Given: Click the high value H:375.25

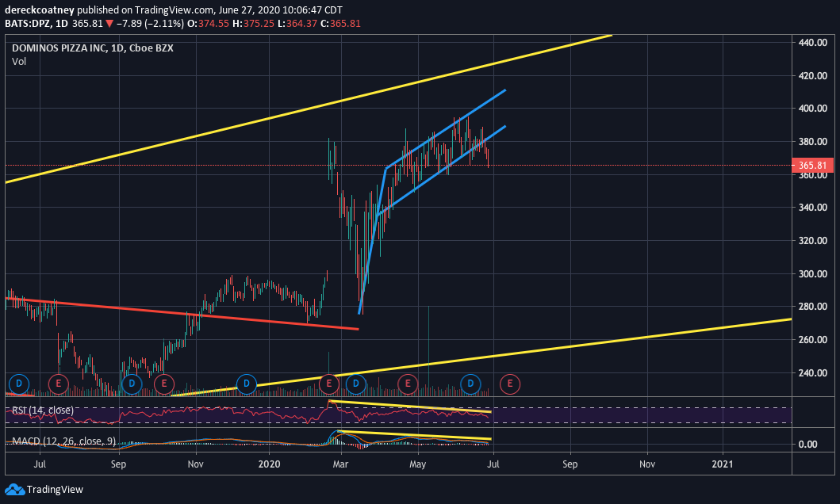Looking at the screenshot, I should click(253, 24).
